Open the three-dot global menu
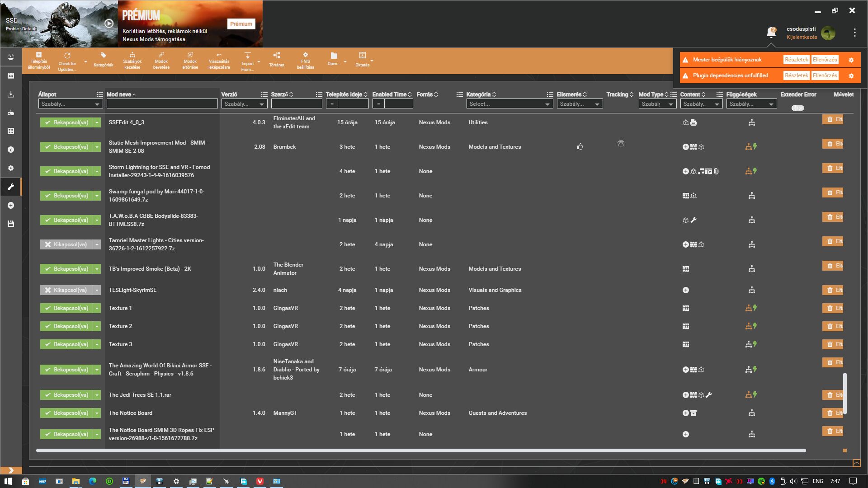The image size is (868, 488). 854,33
